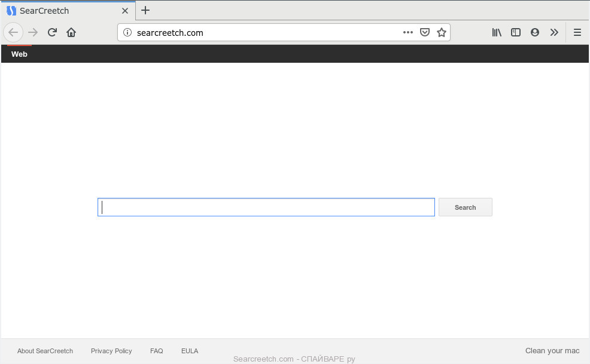Show site information for searcreetch.com

tap(127, 32)
